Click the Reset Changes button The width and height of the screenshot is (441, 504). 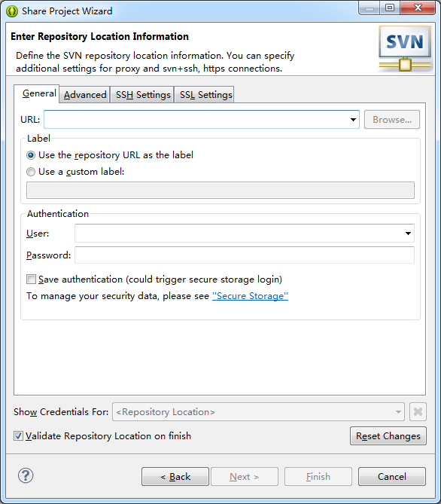(388, 436)
